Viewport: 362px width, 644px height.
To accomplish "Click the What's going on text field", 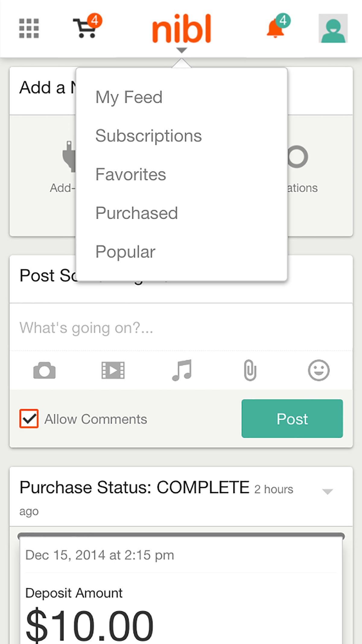I will 181,328.
